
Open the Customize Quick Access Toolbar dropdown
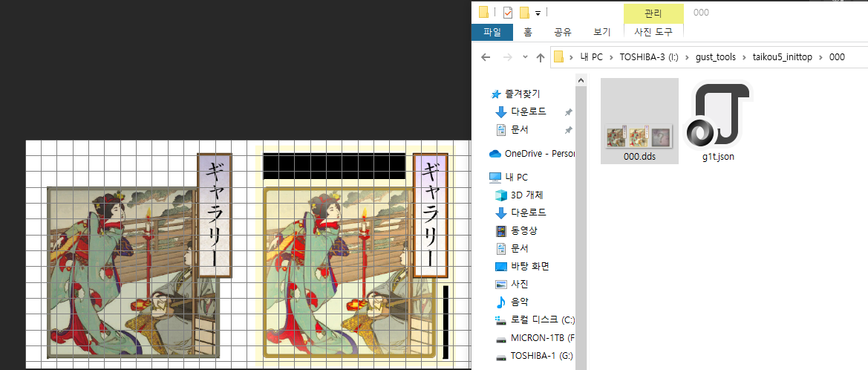(538, 13)
